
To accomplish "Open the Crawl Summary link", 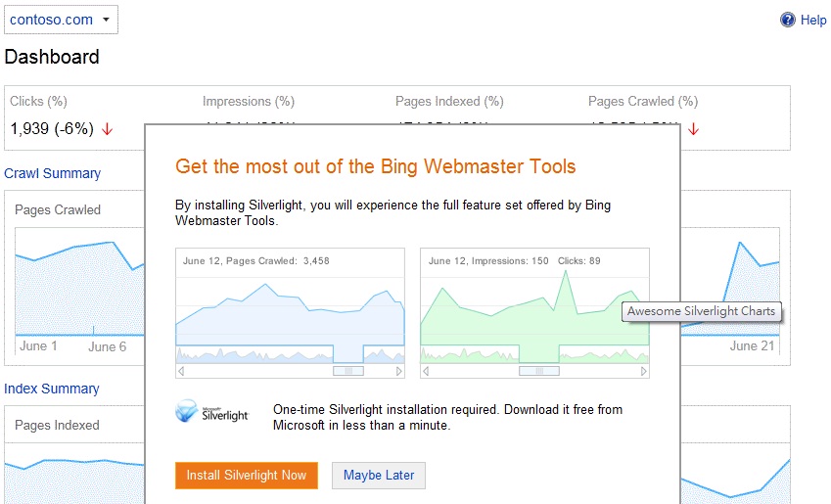I will pos(53,173).
